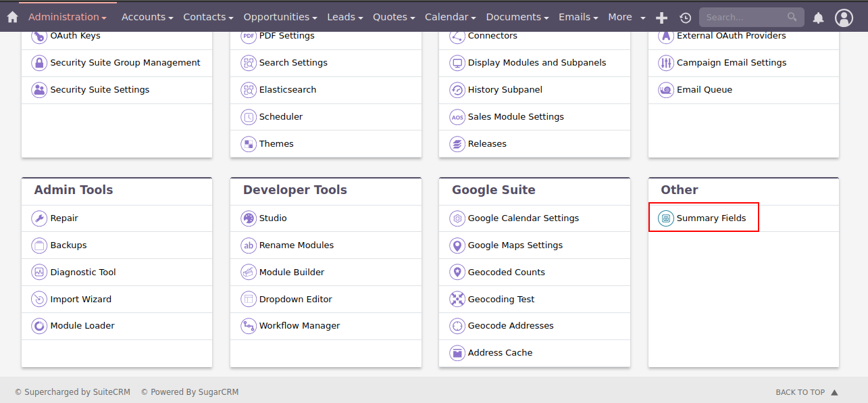This screenshot has width=868, height=403.
Task: Expand the Emails dropdown menu
Action: point(580,17)
